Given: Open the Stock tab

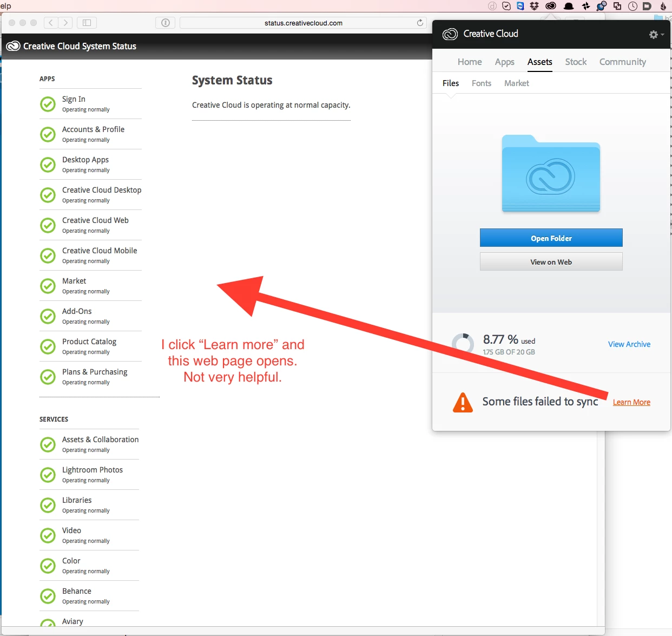Looking at the screenshot, I should 576,62.
